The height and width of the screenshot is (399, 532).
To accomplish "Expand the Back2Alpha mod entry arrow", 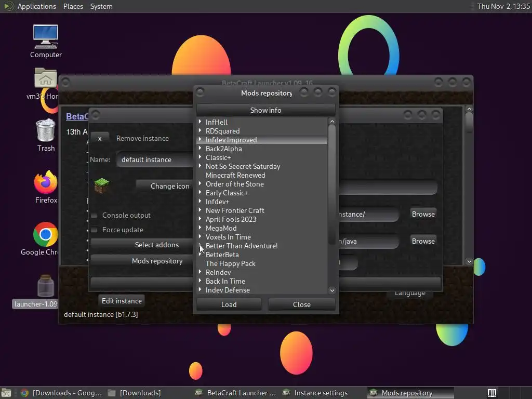I will click(200, 148).
